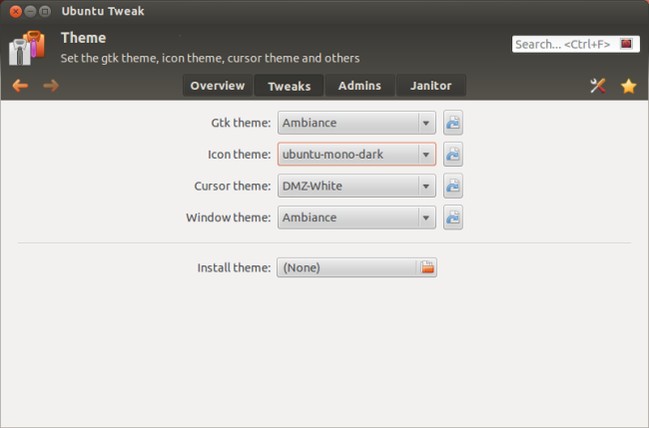The width and height of the screenshot is (649, 428).
Task: Click the "Gtk theme:" label
Action: coord(241,123)
